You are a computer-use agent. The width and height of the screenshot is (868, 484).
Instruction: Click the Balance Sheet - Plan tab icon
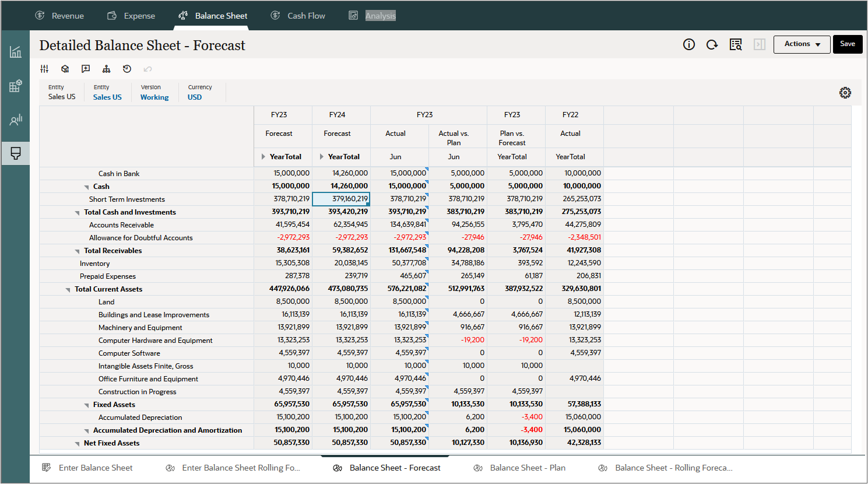(478, 468)
